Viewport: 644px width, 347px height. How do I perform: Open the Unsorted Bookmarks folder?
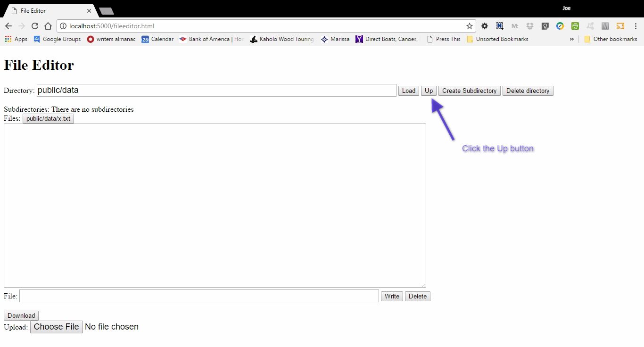pos(497,39)
